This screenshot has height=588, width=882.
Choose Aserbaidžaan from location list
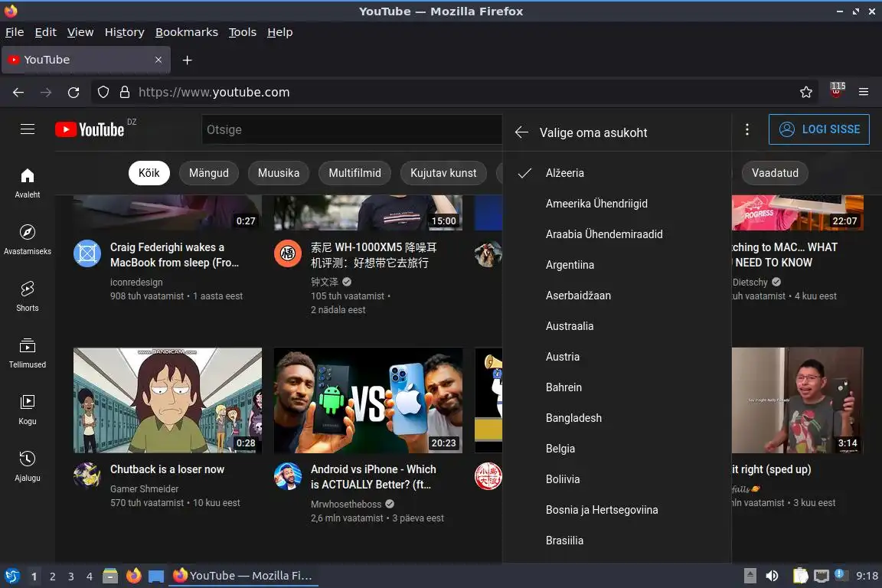(x=617, y=296)
